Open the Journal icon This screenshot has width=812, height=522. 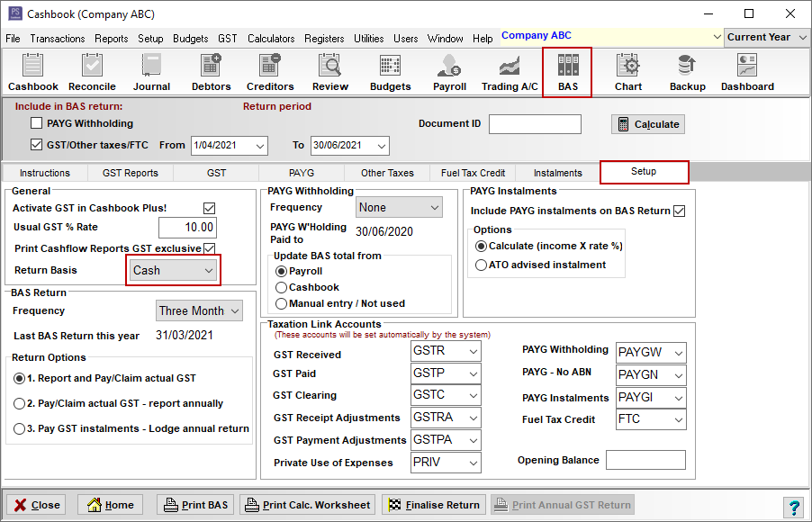(x=151, y=73)
